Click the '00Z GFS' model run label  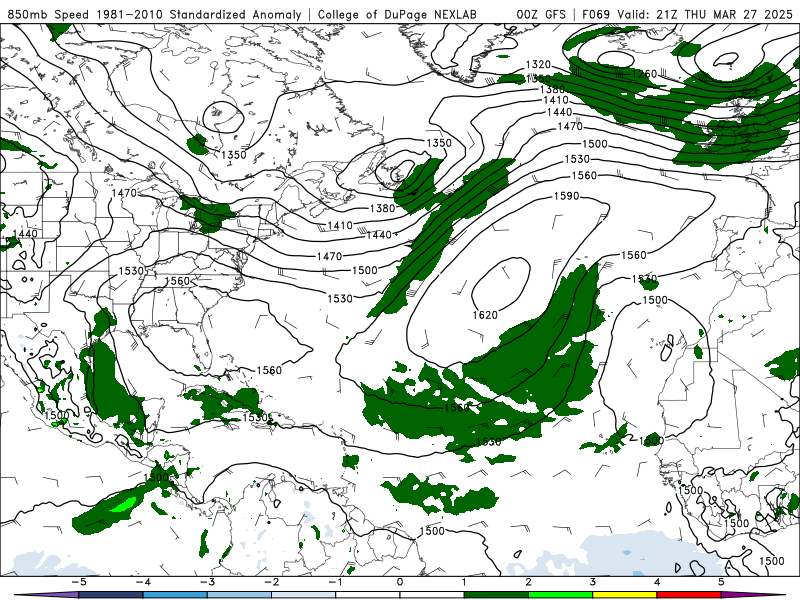tap(541, 15)
